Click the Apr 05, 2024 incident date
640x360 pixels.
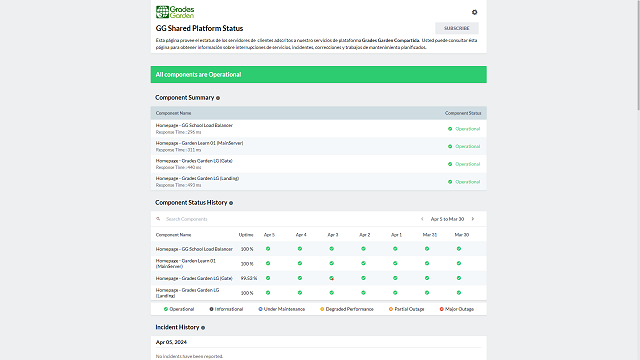pyautogui.click(x=171, y=342)
